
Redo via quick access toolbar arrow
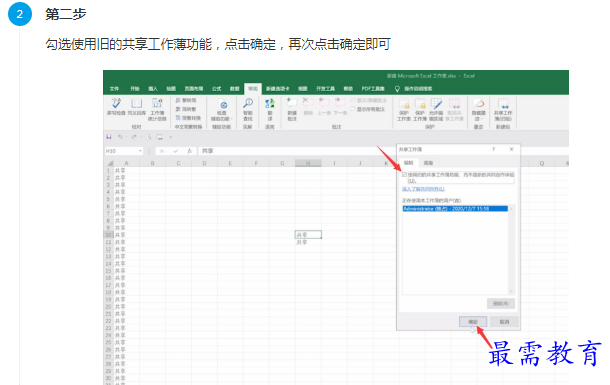tap(134, 137)
